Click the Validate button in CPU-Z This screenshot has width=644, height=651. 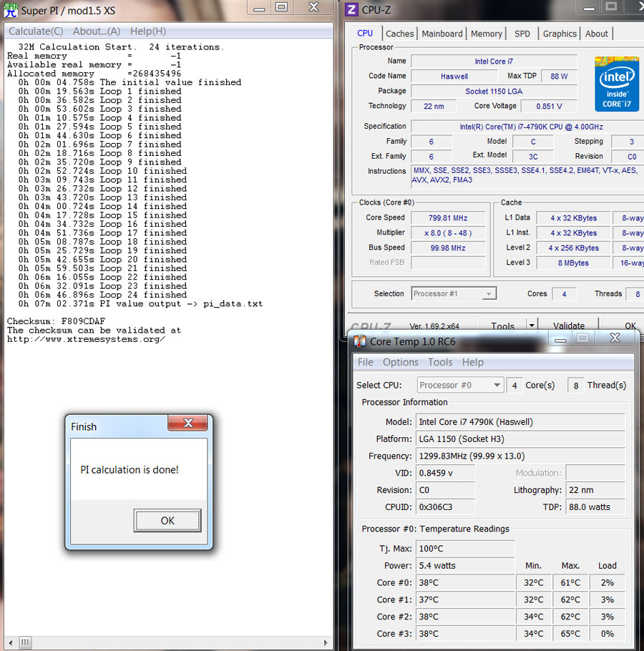[568, 325]
